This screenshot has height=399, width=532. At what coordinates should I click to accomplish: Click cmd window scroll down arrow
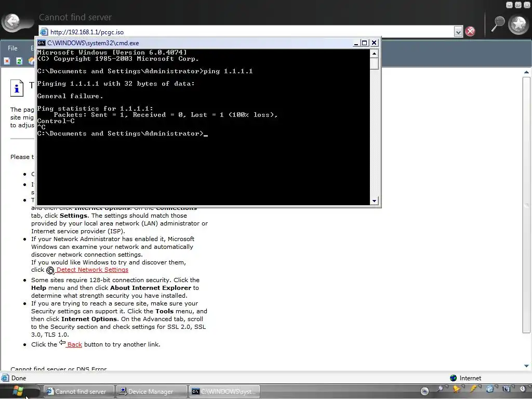pos(374,201)
